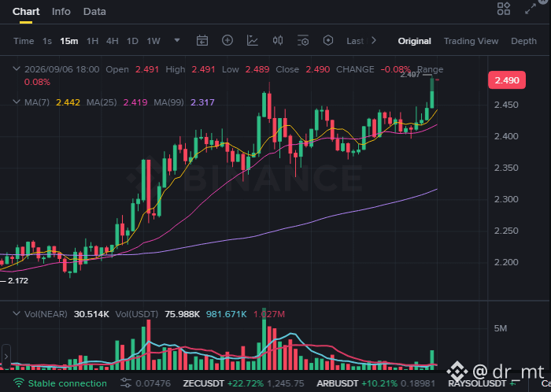551x392 pixels.
Task: Click the hexagon chart preferences icon
Action: [x=328, y=40]
